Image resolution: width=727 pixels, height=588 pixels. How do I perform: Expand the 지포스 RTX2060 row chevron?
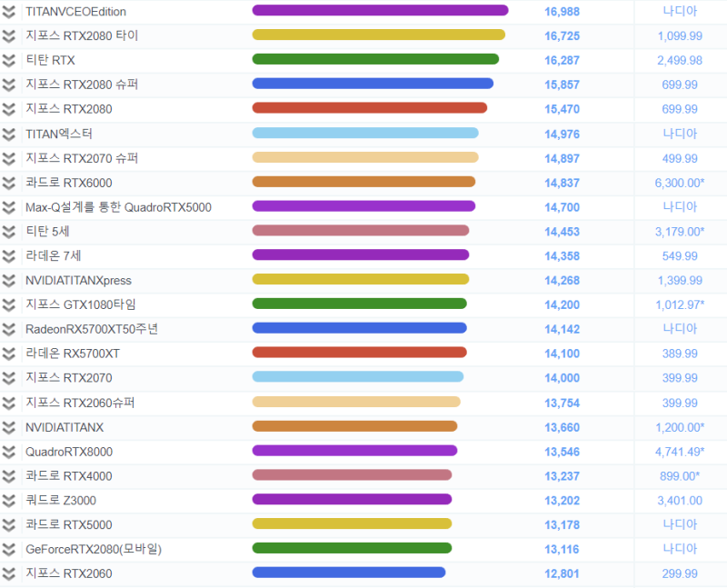point(9,574)
